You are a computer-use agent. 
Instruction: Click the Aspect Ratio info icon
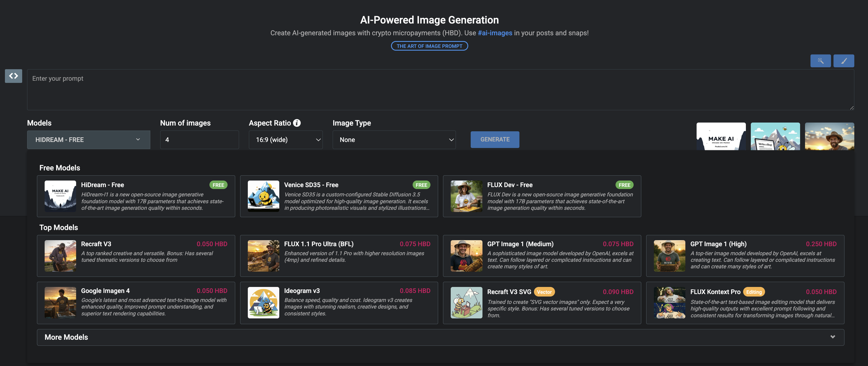tap(297, 123)
